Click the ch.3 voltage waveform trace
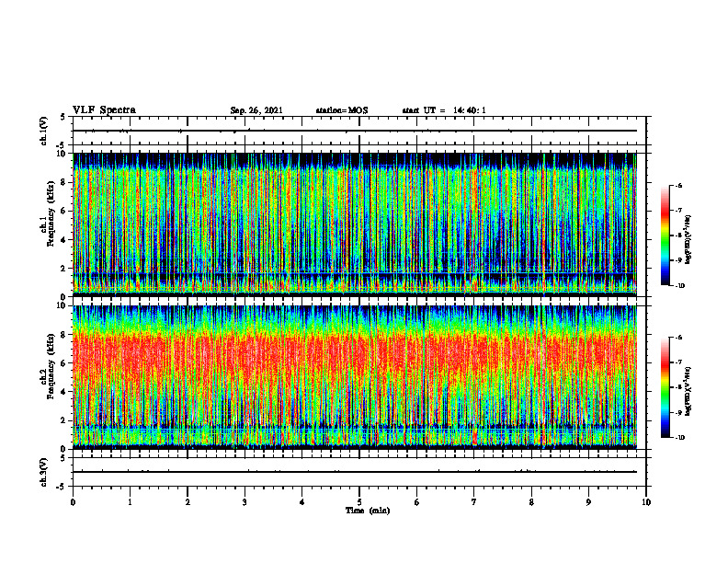This screenshot has height=563, width=728. coord(355,472)
